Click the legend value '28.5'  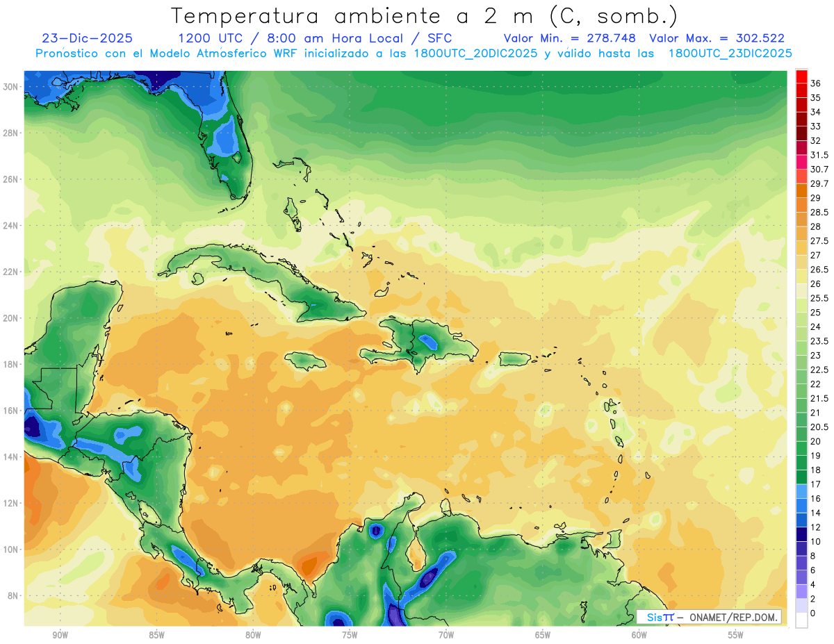819,212
